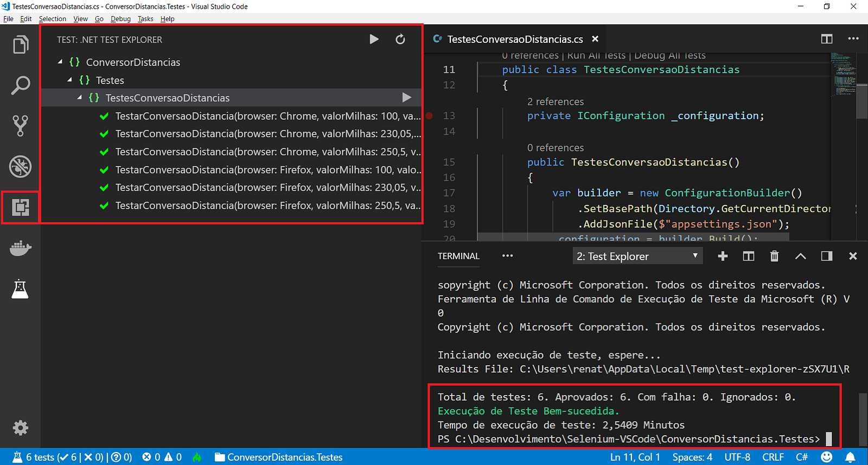This screenshot has width=868, height=465.
Task: Open the Debug menu
Action: 120,18
